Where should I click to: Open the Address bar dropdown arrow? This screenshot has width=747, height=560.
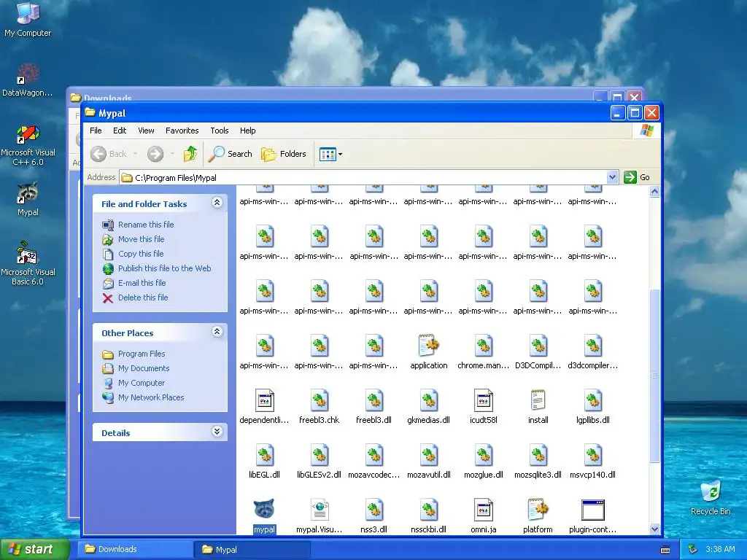tap(612, 177)
